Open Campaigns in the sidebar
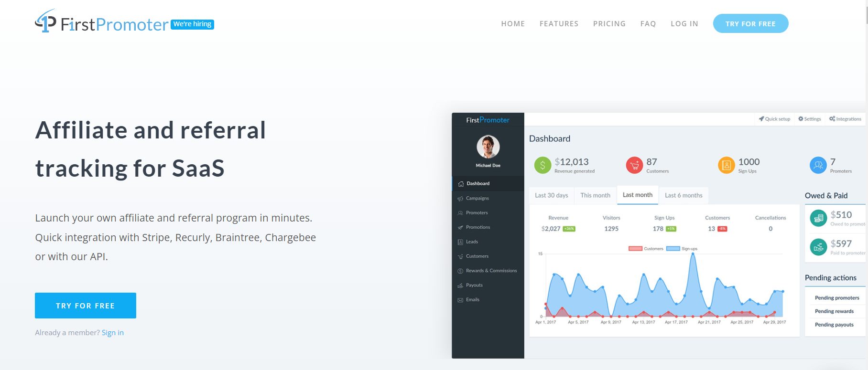 tap(477, 198)
